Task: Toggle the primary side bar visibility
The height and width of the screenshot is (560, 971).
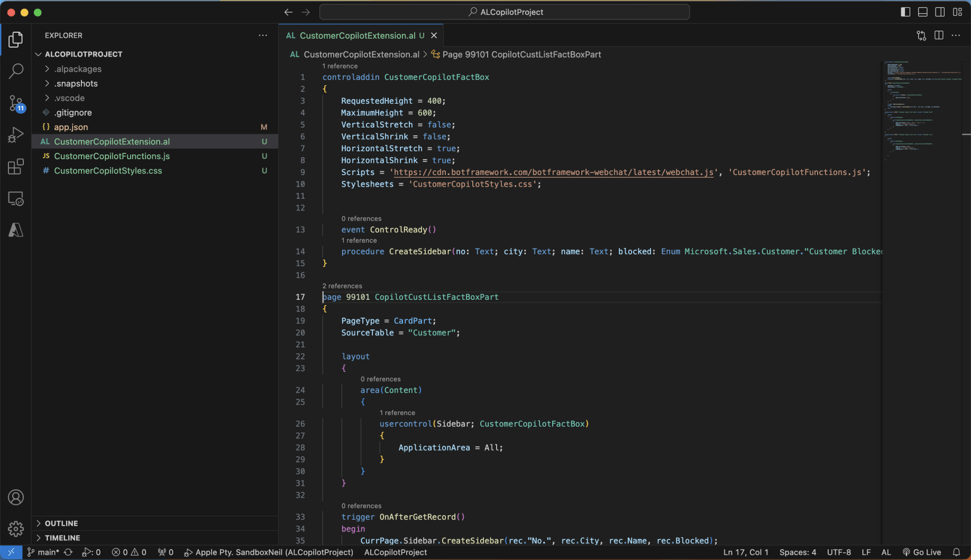Action: pos(905,12)
